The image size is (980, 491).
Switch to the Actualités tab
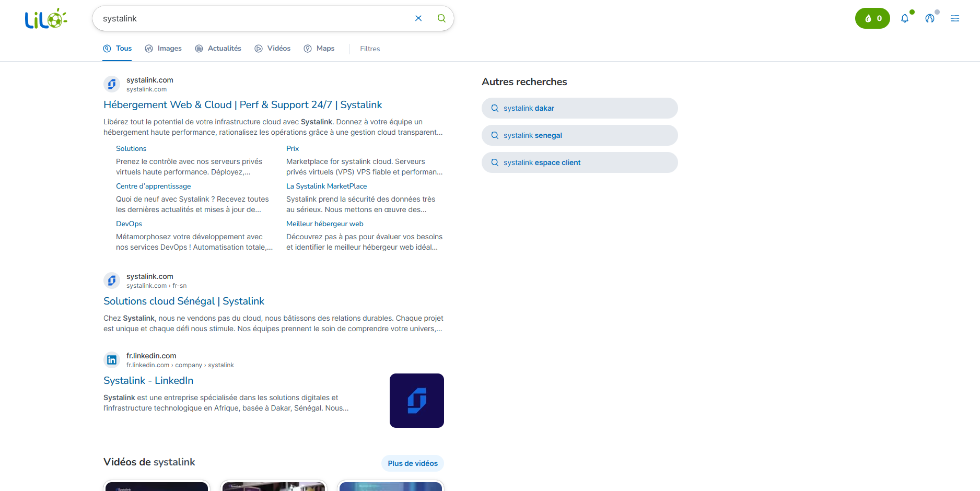tap(218, 49)
